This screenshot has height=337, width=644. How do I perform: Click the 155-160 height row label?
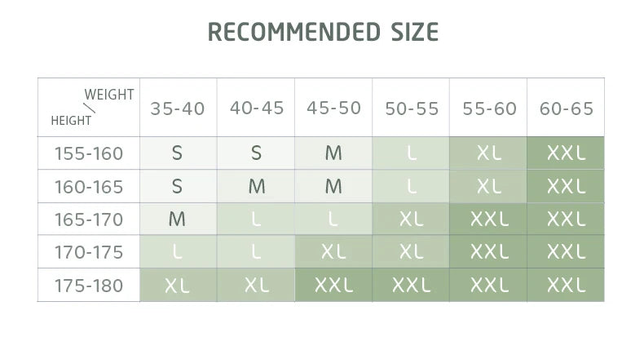89,153
